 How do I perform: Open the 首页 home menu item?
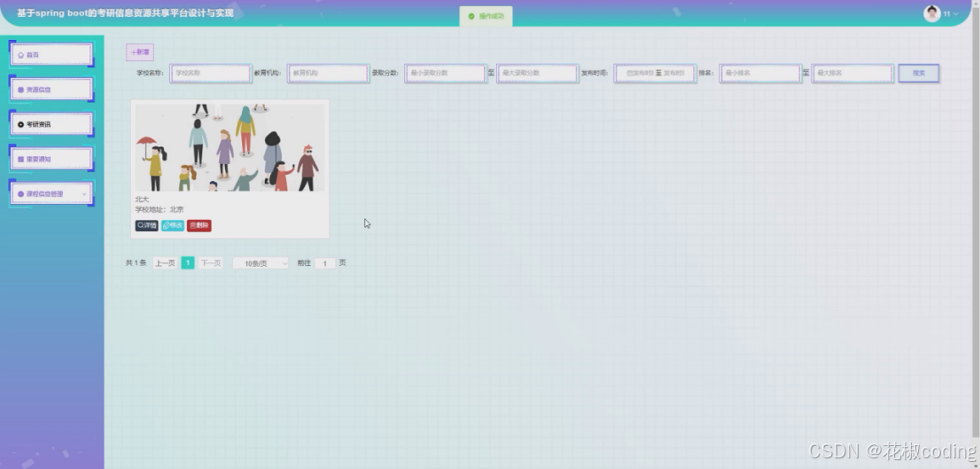click(51, 54)
